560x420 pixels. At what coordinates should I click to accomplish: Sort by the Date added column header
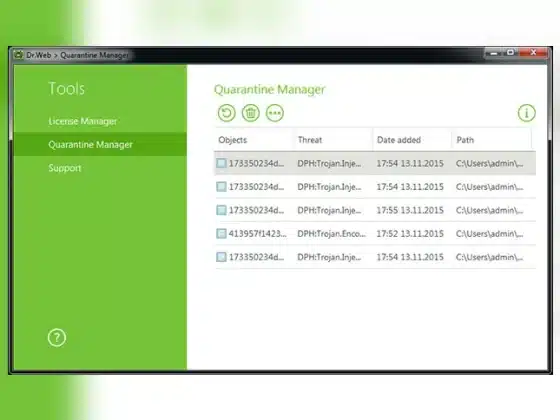[x=399, y=140]
